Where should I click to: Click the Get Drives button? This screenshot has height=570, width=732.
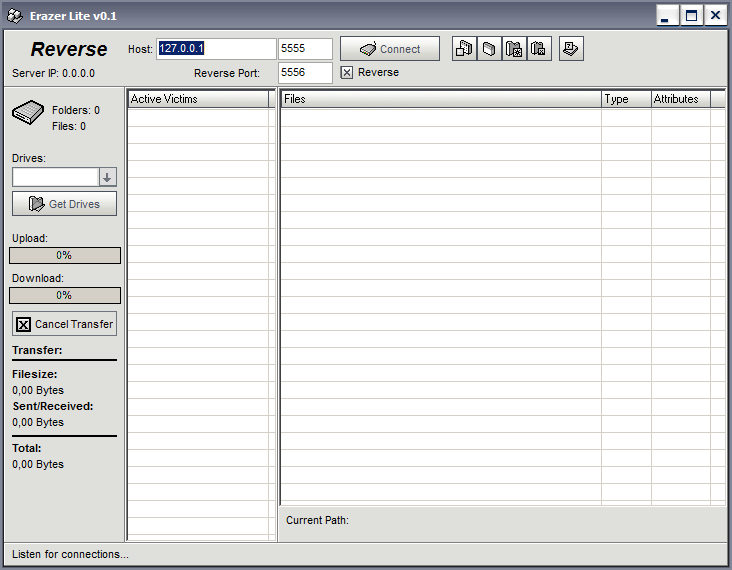(x=64, y=204)
